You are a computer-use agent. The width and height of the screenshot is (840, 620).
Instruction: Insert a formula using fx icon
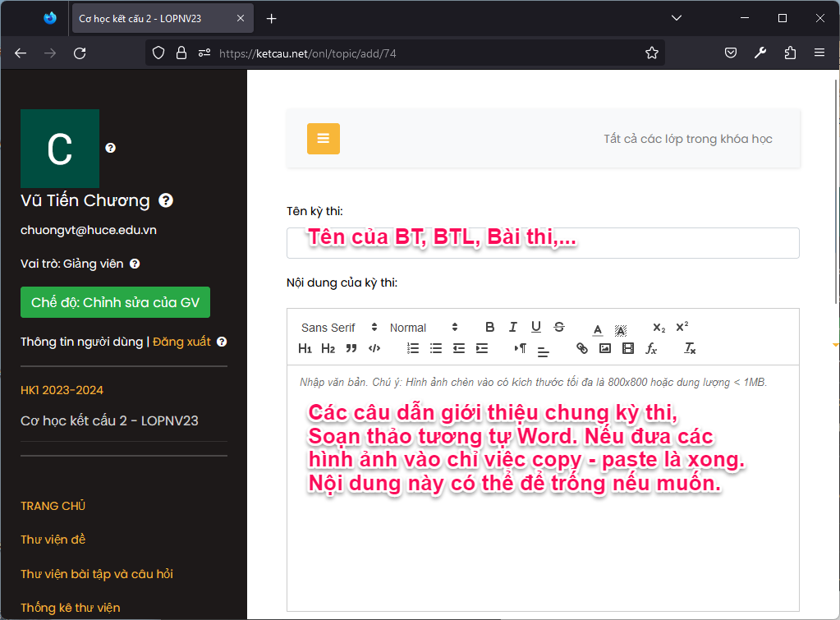651,349
